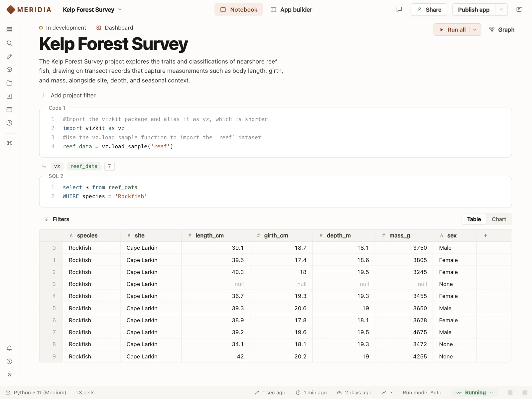
Task: Open Python 3.11 (Medium) kernel selector
Action: (x=36, y=393)
